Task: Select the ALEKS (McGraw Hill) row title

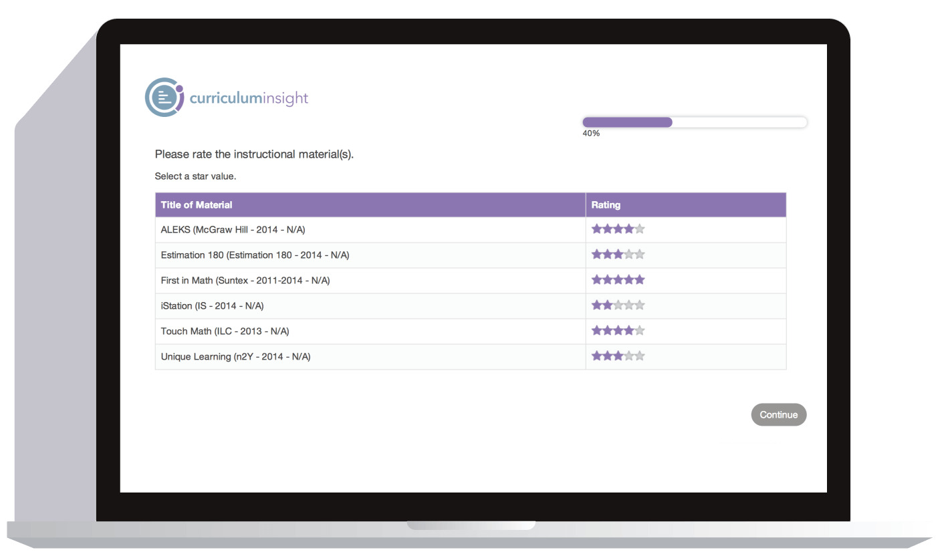Action: [233, 229]
